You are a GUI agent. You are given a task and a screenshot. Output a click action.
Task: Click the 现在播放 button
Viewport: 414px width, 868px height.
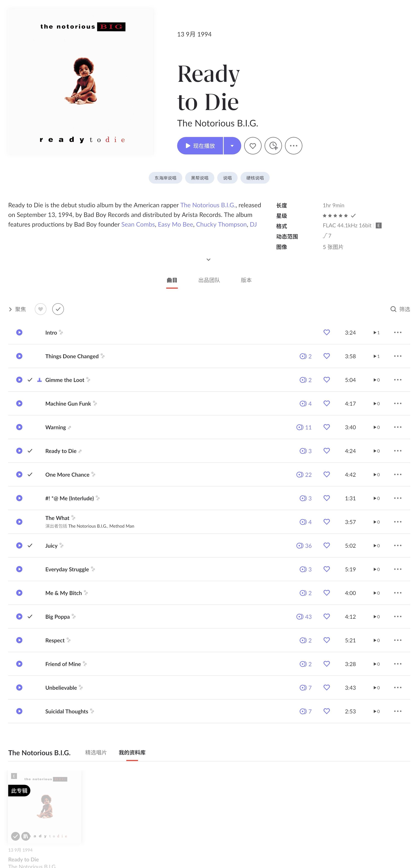click(x=200, y=146)
